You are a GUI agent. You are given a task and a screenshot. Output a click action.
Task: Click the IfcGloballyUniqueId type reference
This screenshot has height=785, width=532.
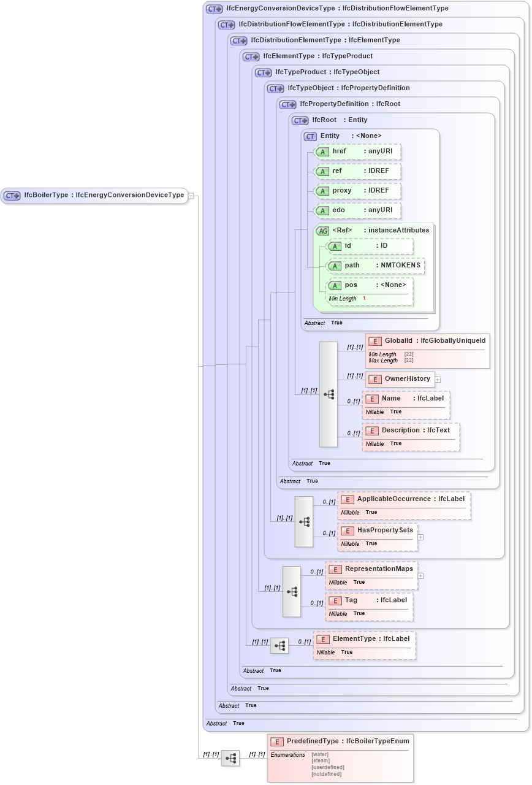pos(454,340)
